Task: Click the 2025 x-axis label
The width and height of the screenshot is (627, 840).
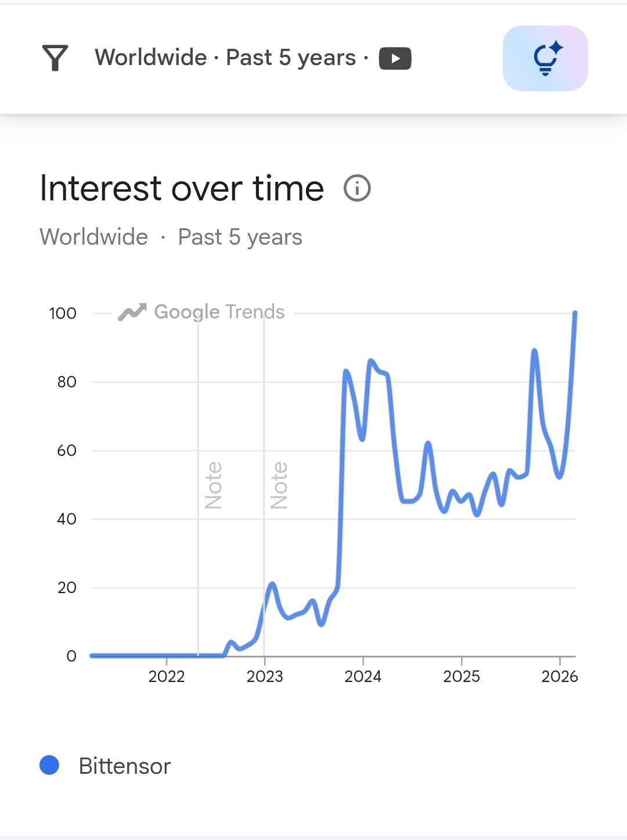Action: [x=462, y=676]
